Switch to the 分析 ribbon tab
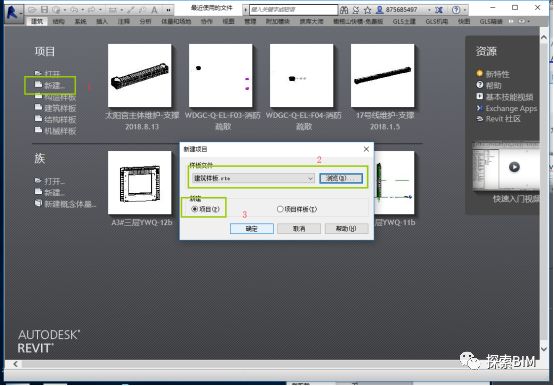554x386 pixels. (x=146, y=21)
